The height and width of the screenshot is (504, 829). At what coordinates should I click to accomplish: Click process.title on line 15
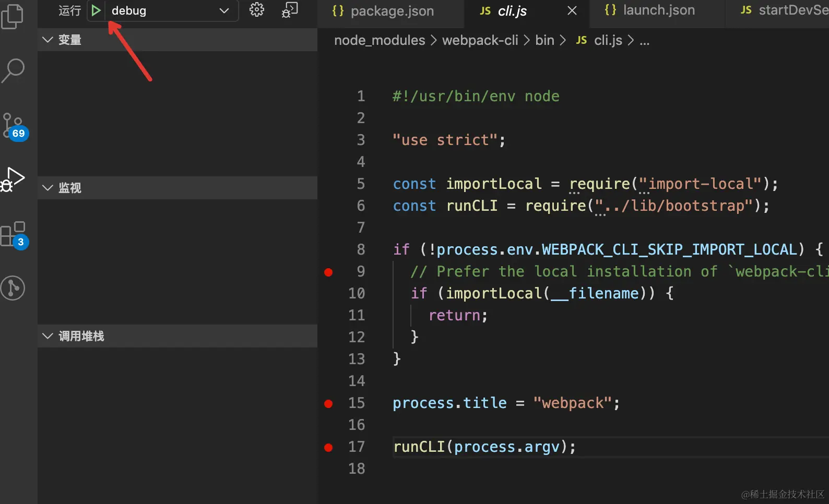[x=449, y=403]
